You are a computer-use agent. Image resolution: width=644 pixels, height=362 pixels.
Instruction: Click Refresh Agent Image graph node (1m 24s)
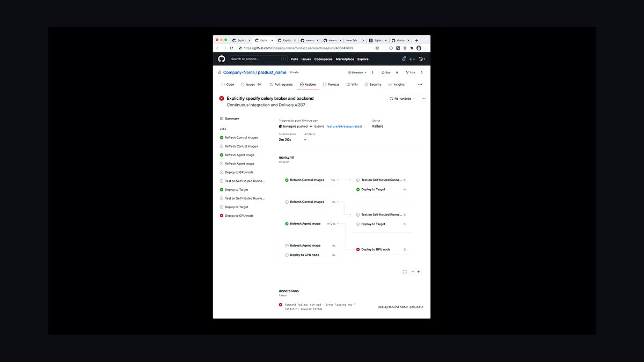point(310,224)
